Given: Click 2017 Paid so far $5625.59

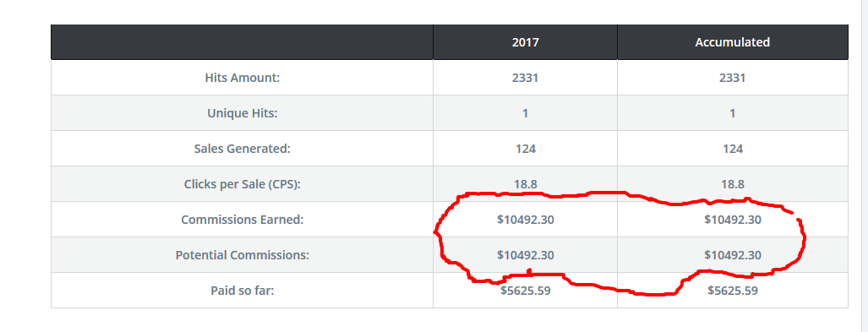Looking at the screenshot, I should (526, 290).
